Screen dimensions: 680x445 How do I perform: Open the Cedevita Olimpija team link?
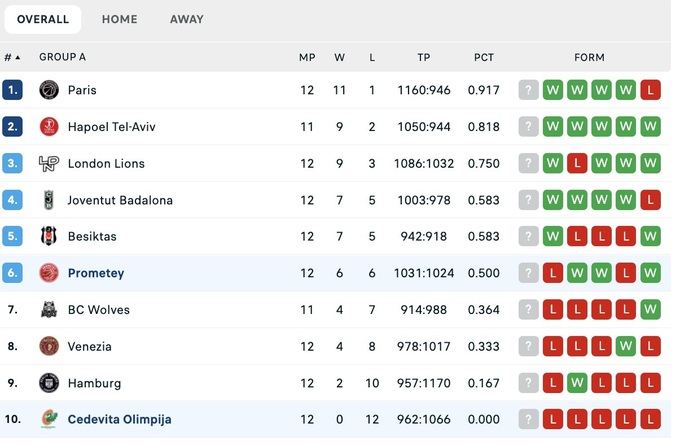(x=119, y=420)
